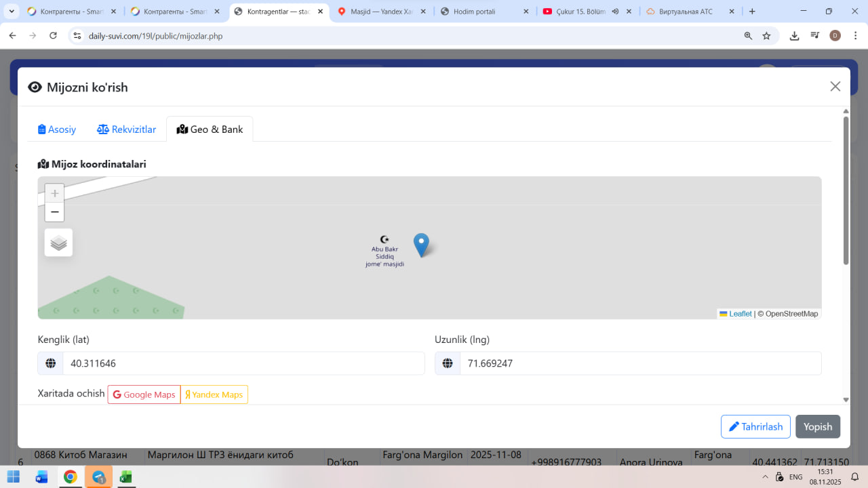This screenshot has width=868, height=488.
Task: Zoom in on the map
Action: (x=54, y=193)
